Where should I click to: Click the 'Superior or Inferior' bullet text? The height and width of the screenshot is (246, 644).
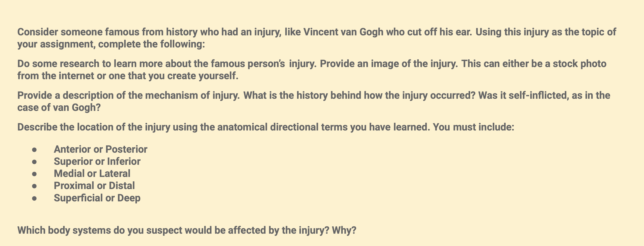pyautogui.click(x=97, y=161)
